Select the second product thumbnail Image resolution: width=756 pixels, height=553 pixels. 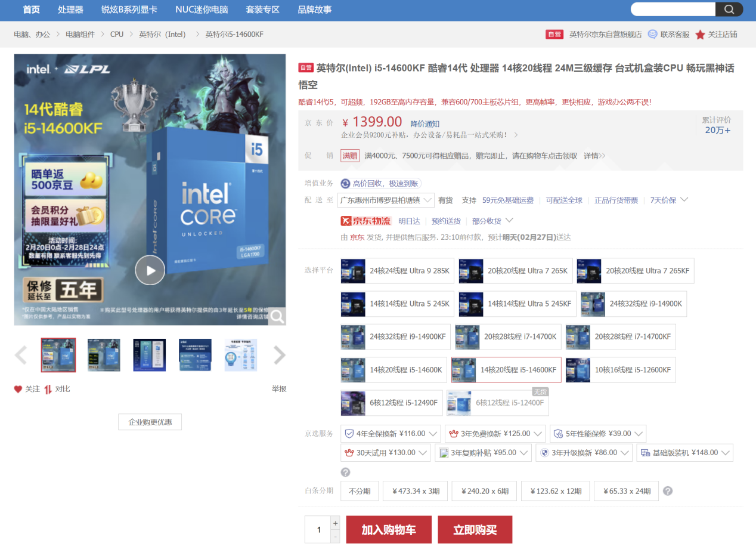(104, 355)
